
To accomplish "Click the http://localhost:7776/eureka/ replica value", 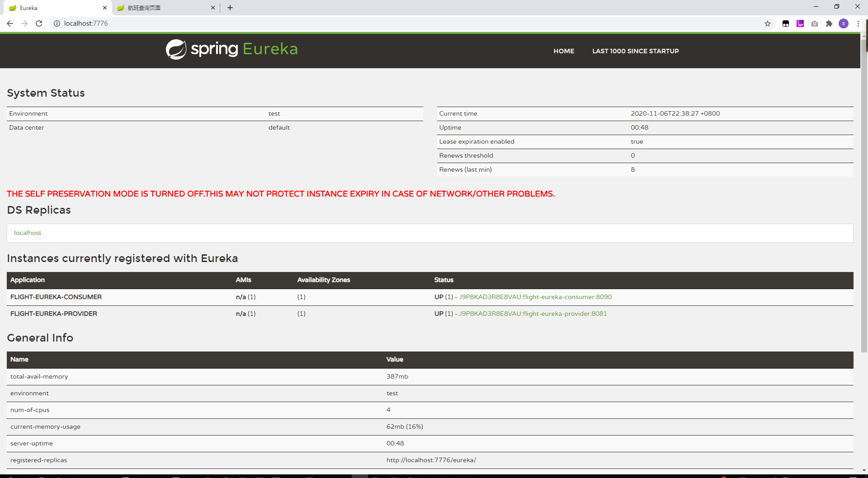I will (x=431, y=460).
